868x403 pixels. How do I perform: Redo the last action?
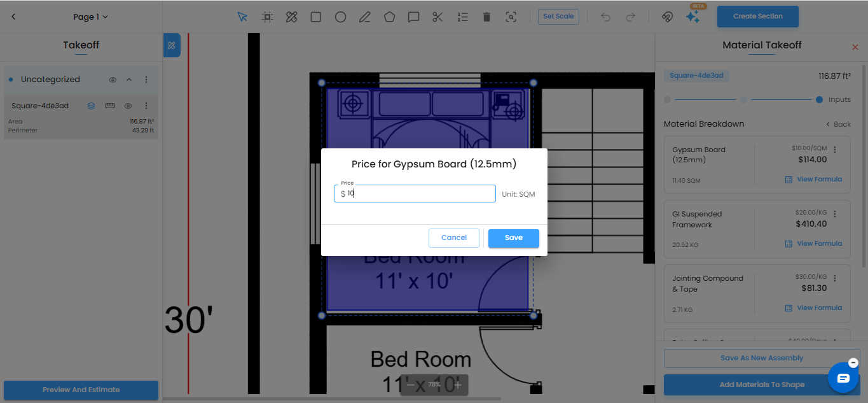630,17
